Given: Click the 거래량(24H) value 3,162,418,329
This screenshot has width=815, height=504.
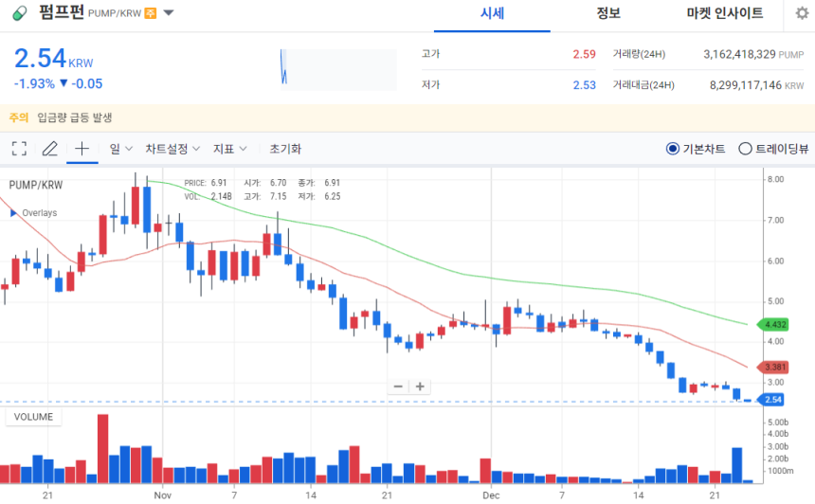Looking at the screenshot, I should (739, 54).
